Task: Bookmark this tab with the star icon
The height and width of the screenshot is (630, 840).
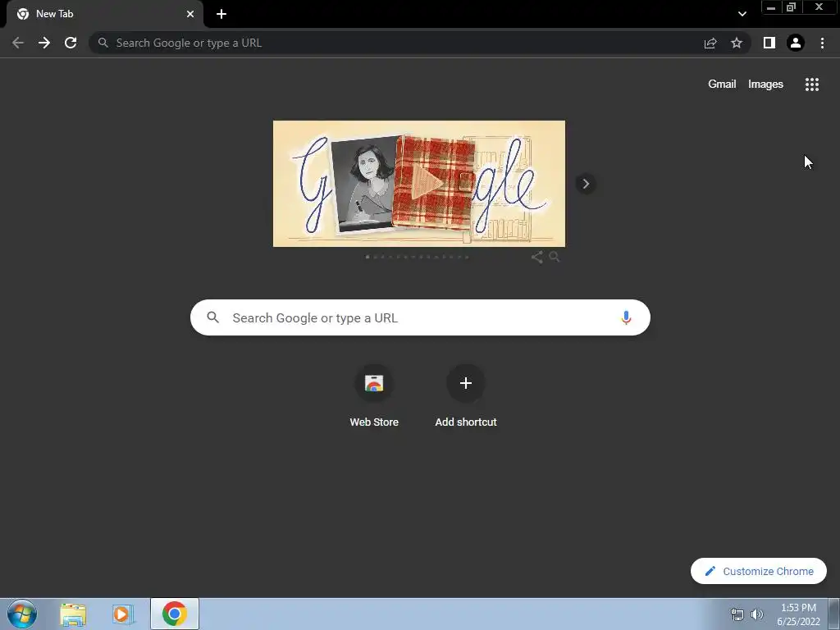Action: pyautogui.click(x=737, y=43)
